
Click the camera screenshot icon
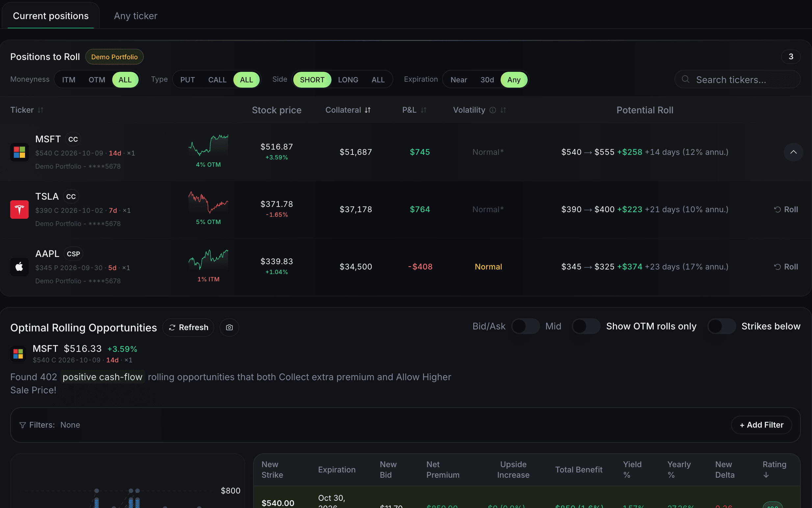click(x=229, y=327)
